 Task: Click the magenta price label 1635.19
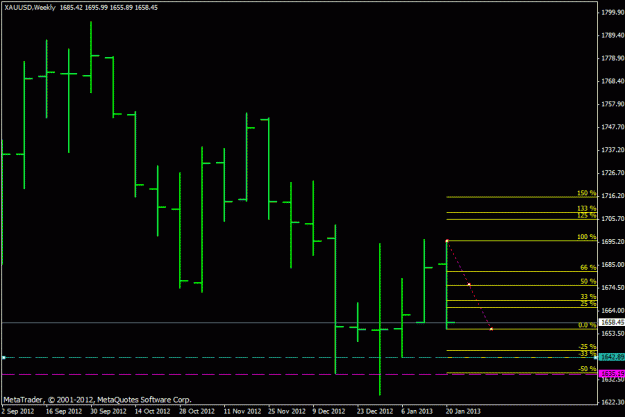(x=612, y=374)
